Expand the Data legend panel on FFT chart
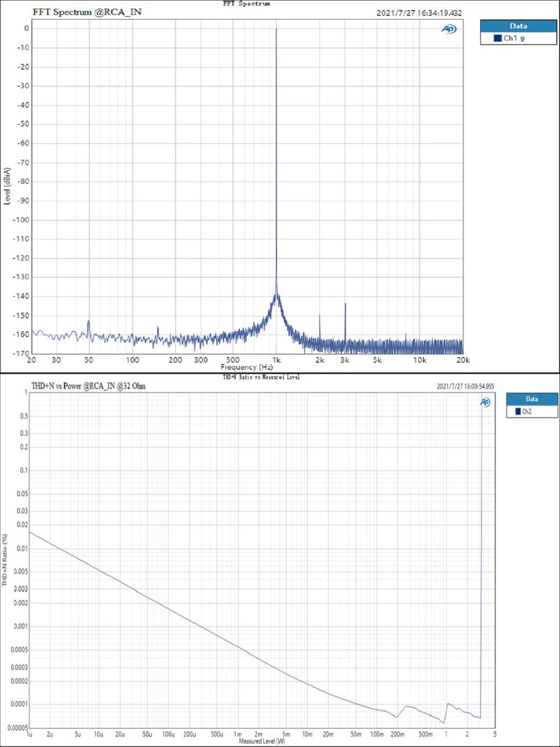 click(519, 25)
